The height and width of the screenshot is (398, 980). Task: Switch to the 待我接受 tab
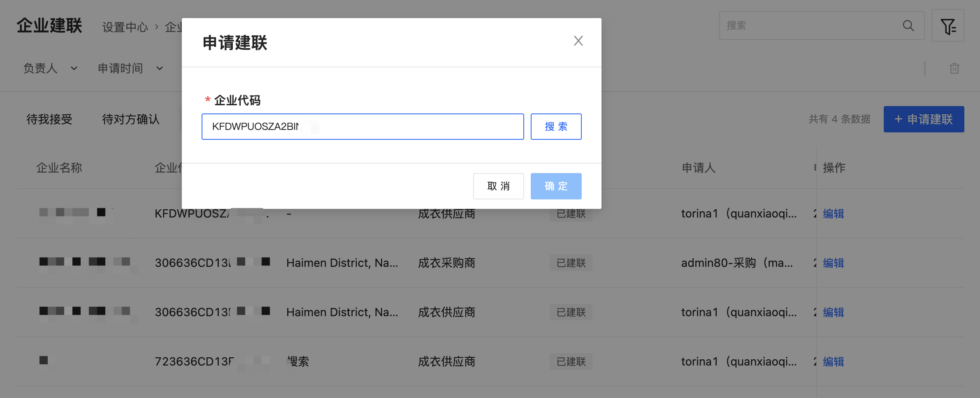(49, 119)
